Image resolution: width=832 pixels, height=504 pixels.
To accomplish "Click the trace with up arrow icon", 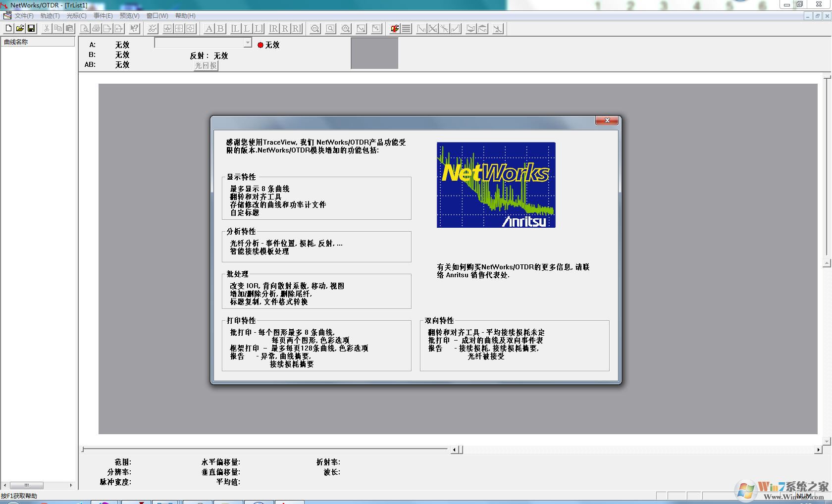I will (x=482, y=29).
